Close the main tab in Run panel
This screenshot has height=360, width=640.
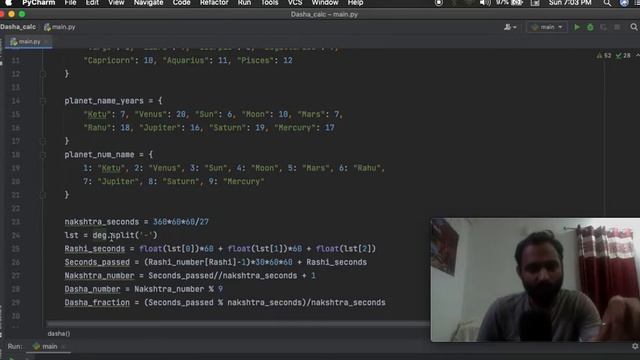point(63,347)
